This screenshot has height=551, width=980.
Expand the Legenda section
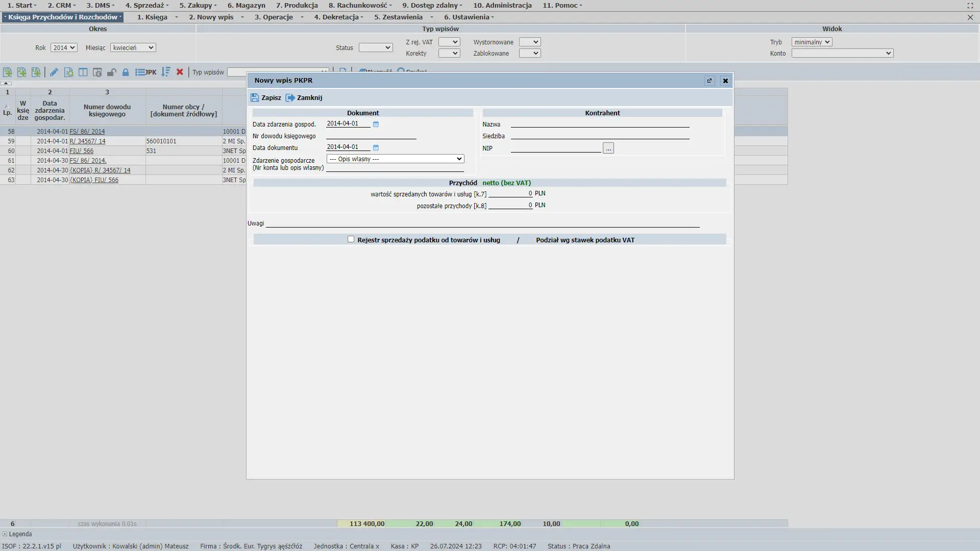point(5,534)
